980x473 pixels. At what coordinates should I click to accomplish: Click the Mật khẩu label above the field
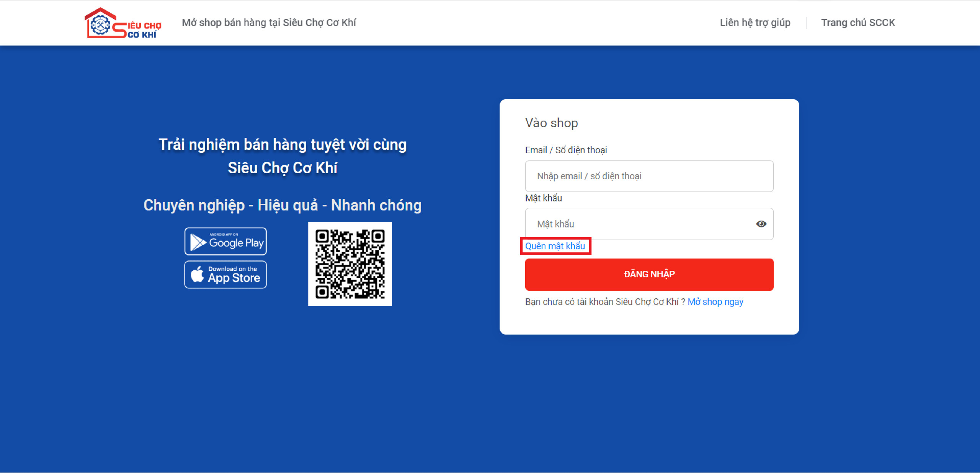point(543,198)
